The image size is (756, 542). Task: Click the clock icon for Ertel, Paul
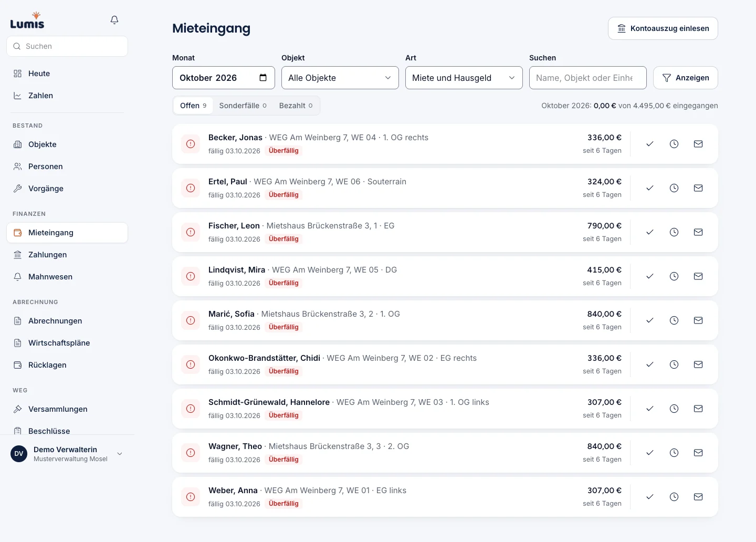point(674,188)
